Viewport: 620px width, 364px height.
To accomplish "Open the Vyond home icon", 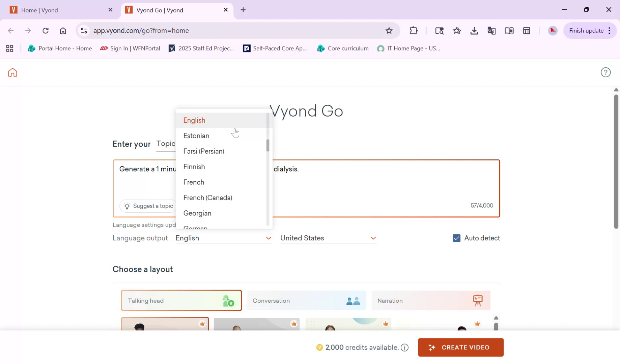I will [12, 72].
